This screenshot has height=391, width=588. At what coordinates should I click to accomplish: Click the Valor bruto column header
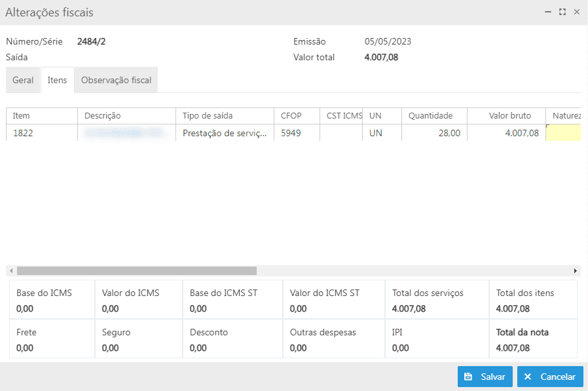point(507,115)
